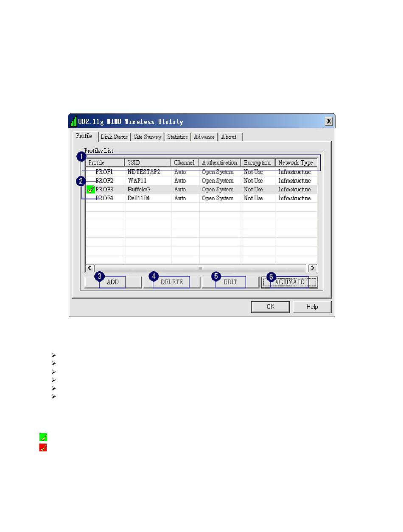The image size is (403, 532).
Task: Select the PROF2 profile row
Action: coord(201,181)
